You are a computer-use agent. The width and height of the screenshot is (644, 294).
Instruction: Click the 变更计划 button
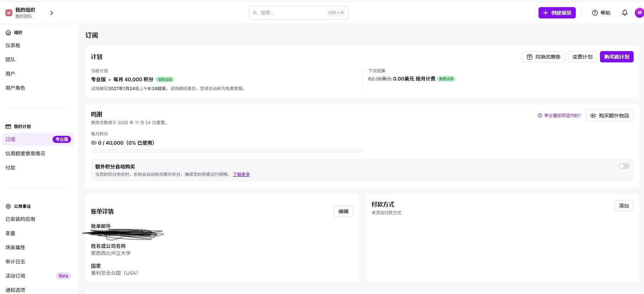pos(583,57)
